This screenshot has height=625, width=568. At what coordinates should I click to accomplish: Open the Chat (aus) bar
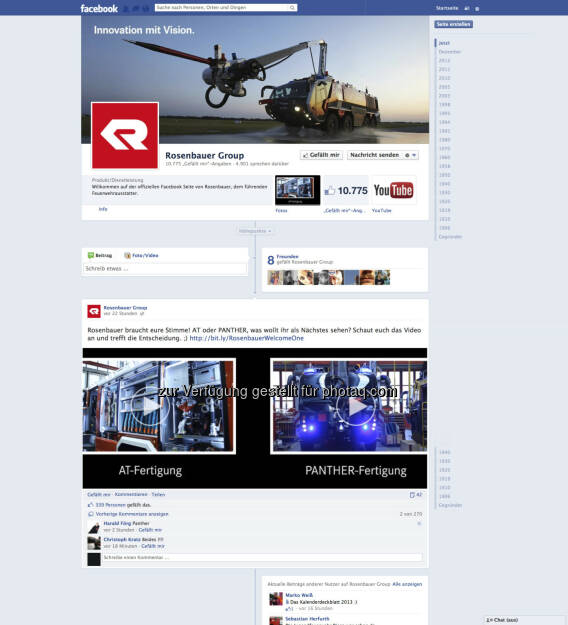[525, 620]
